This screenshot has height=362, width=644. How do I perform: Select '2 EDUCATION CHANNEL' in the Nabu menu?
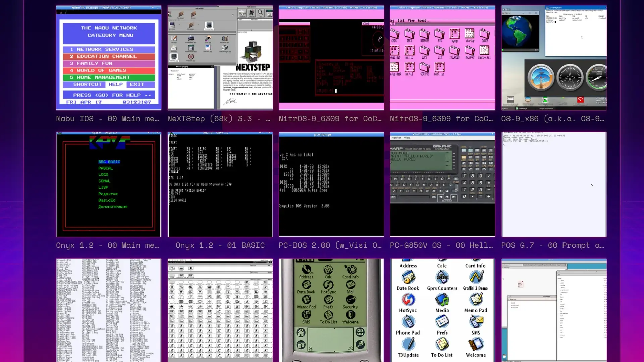tap(109, 56)
